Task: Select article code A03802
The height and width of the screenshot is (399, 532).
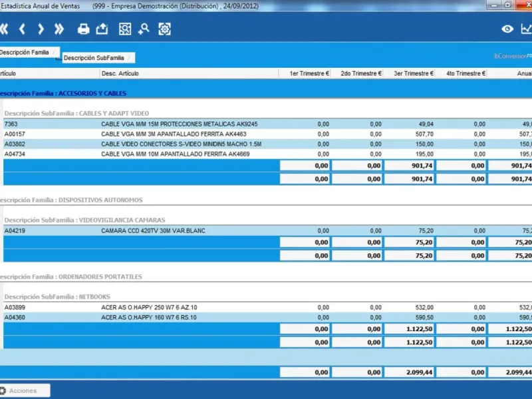Action: [x=15, y=144]
